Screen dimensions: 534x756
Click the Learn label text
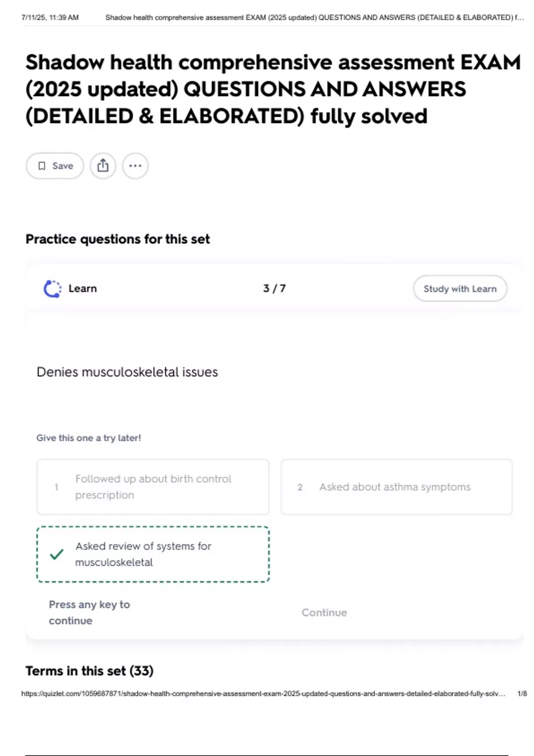coord(82,289)
